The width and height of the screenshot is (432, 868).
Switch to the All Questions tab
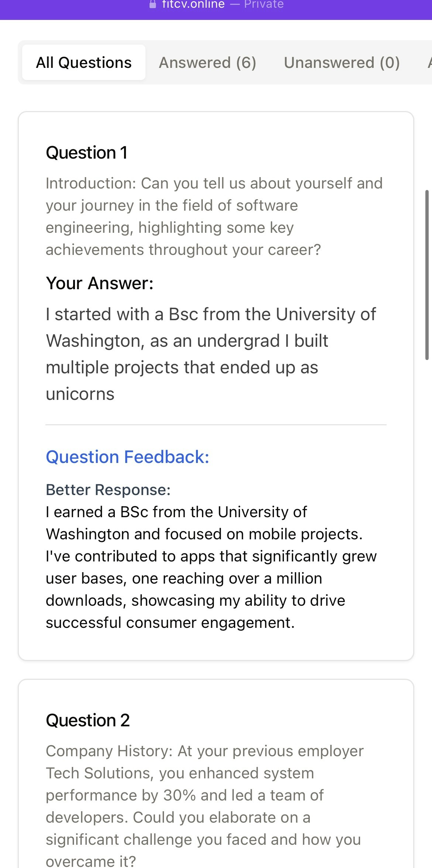pyautogui.click(x=84, y=63)
